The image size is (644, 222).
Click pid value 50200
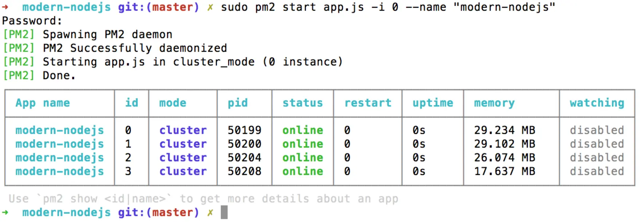pyautogui.click(x=244, y=144)
